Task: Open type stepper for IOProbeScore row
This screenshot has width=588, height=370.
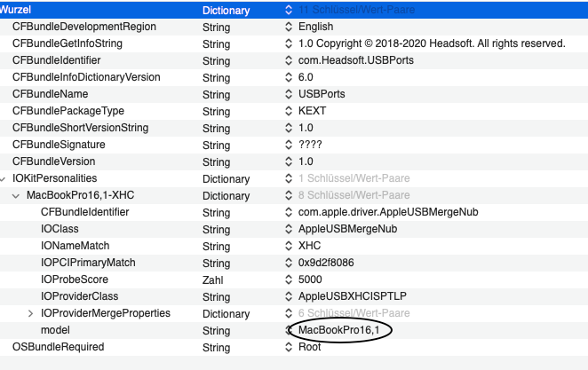Action: click(288, 279)
